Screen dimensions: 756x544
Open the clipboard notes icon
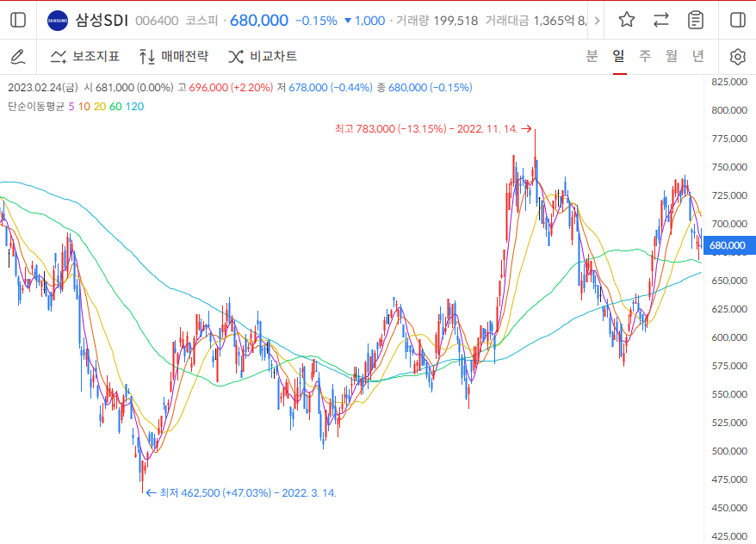pos(695,20)
